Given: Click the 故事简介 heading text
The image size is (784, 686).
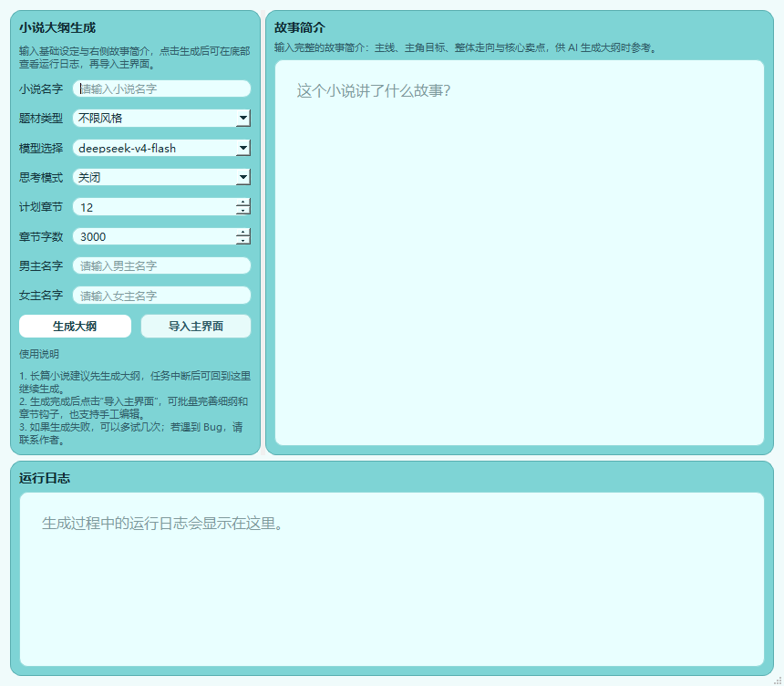Looking at the screenshot, I should pos(300,27).
